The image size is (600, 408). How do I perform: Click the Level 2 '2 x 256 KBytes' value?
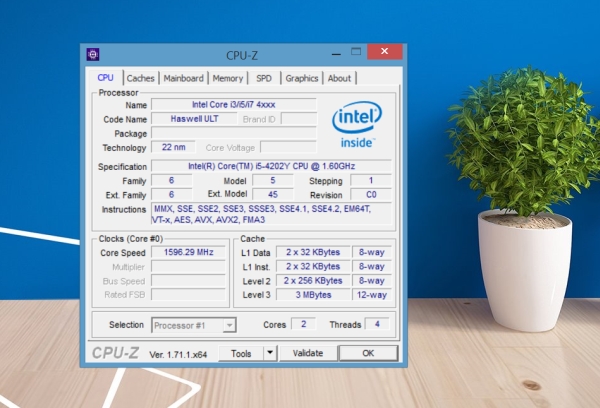[313, 281]
